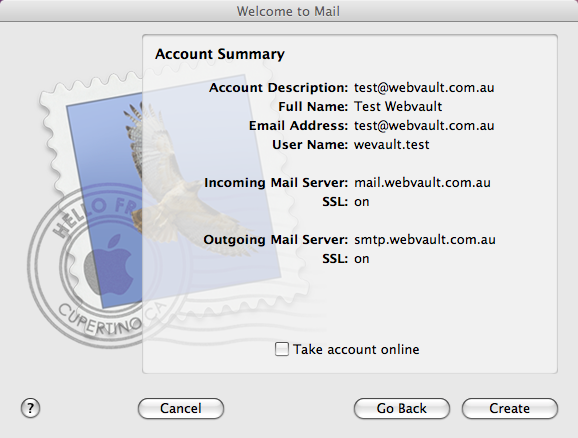Select the Full Name value Test Webvault
The width and height of the screenshot is (578, 438).
(x=398, y=107)
